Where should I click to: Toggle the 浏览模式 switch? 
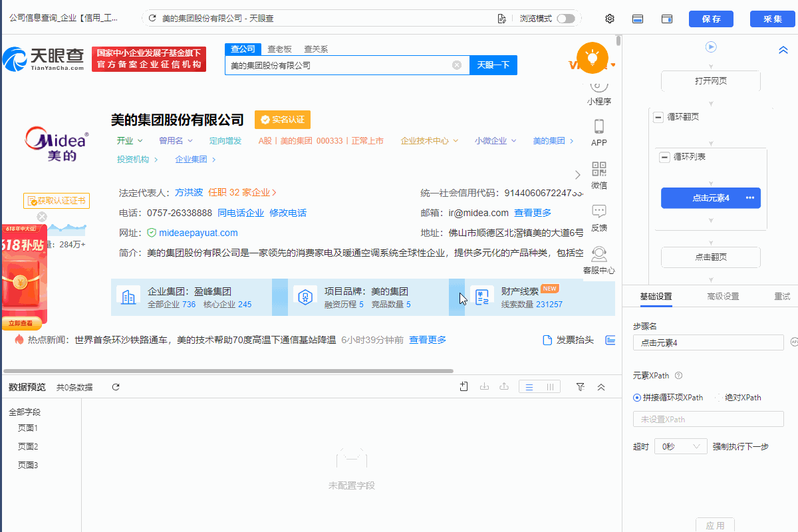pyautogui.click(x=566, y=19)
